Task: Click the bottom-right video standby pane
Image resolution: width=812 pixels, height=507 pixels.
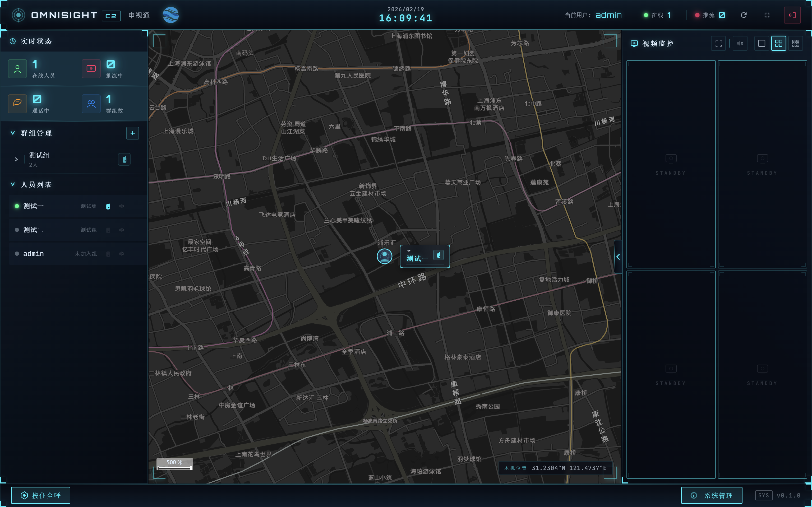Action: [x=762, y=375]
